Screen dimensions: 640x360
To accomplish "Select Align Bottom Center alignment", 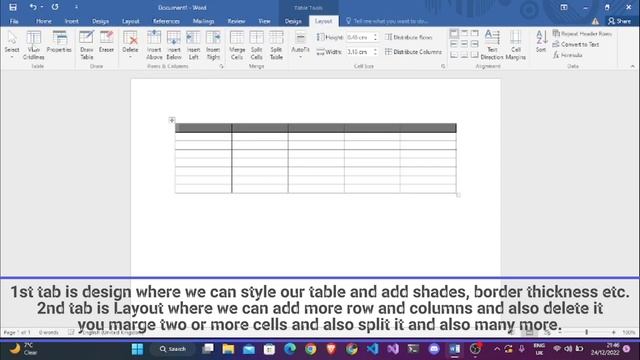I will point(464,54).
